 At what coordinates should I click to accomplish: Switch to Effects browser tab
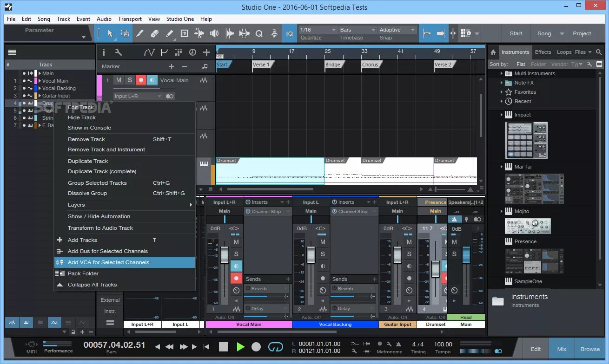click(x=543, y=52)
